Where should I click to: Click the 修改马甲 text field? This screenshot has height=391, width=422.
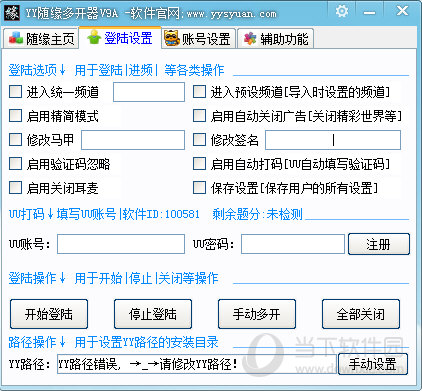133,140
